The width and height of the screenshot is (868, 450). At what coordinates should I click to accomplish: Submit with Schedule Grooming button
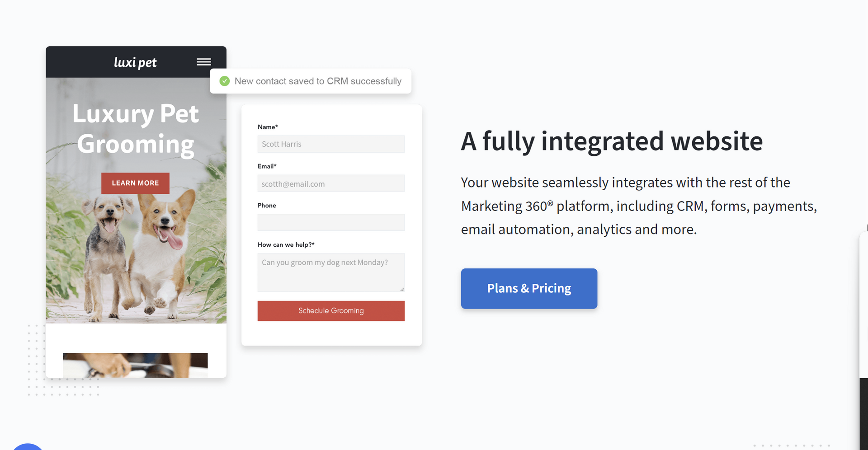[331, 311]
